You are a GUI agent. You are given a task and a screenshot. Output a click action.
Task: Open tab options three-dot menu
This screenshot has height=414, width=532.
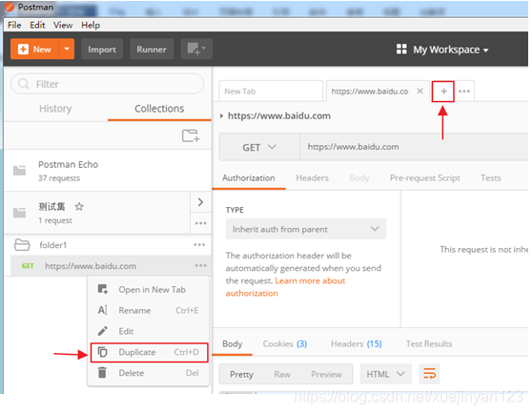463,92
